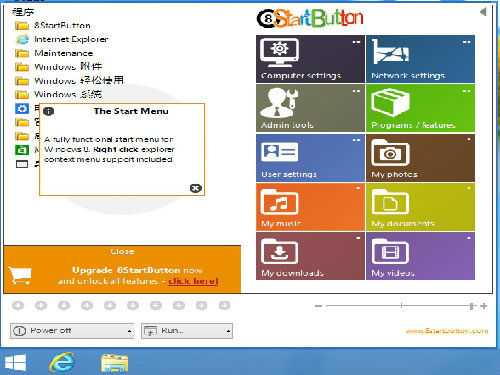
Task: Open the User settings tile
Action: pos(310,158)
